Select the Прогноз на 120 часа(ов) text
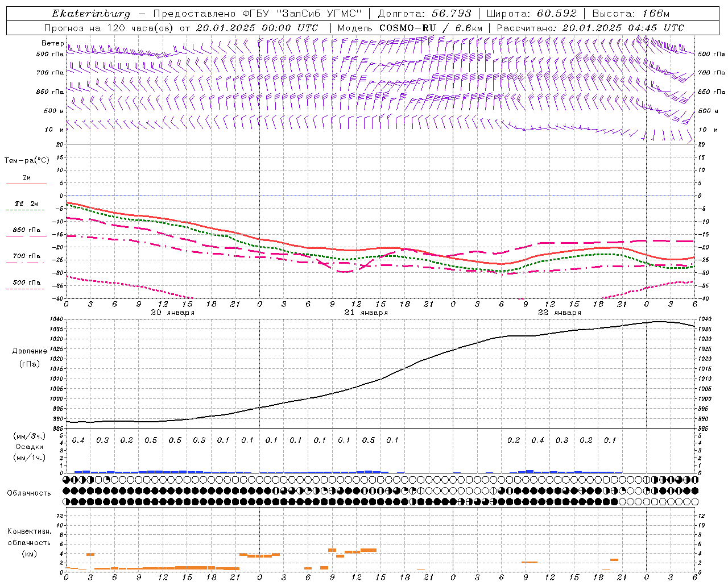The width and height of the screenshot is (728, 582). 109,28
